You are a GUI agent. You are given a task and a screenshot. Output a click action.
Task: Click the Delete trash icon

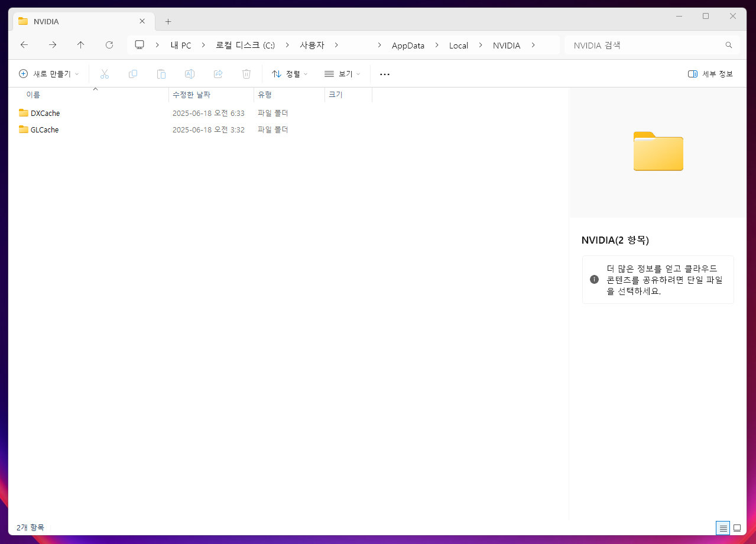[x=246, y=74]
